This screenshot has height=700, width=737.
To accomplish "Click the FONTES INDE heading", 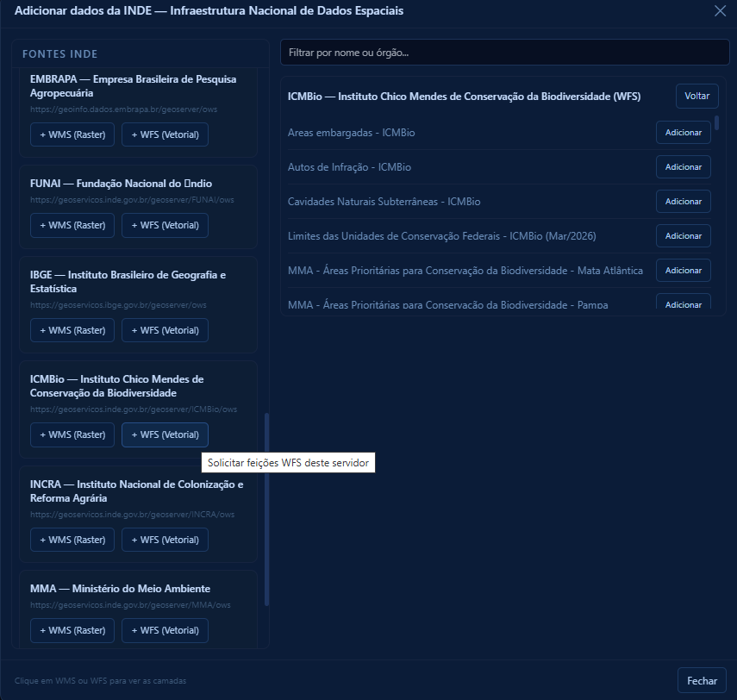I will click(x=60, y=54).
